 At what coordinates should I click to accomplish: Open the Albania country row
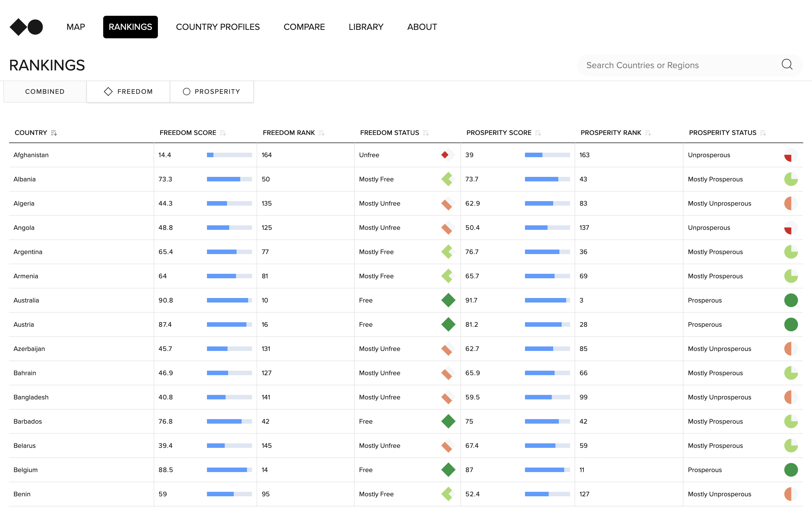25,179
